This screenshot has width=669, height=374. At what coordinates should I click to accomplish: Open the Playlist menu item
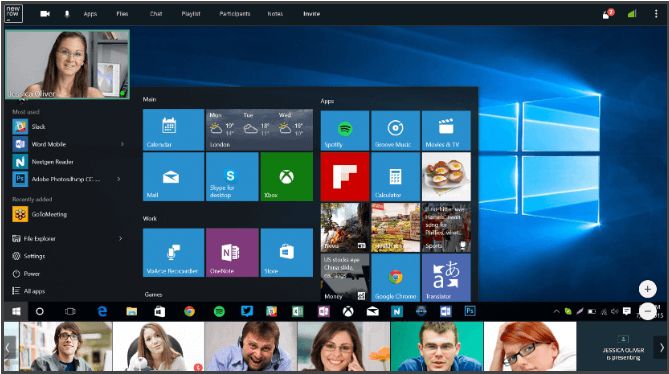pyautogui.click(x=191, y=14)
